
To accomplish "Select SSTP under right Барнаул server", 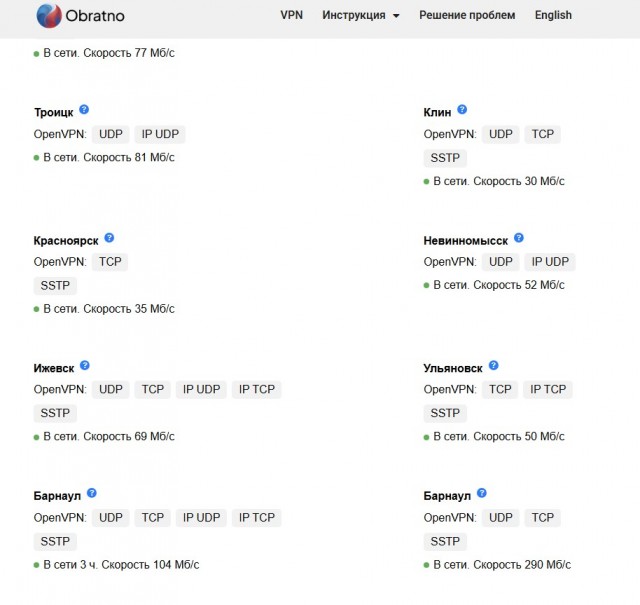I will pyautogui.click(x=445, y=541).
